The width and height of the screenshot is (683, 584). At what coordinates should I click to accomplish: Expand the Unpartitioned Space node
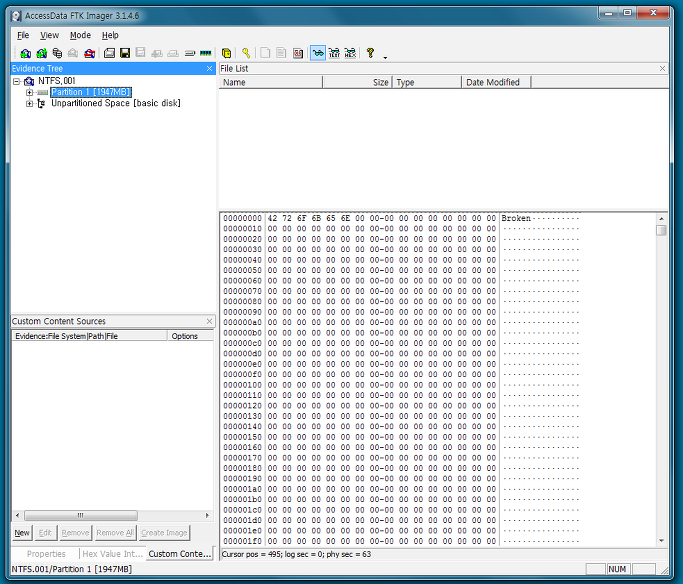29,103
